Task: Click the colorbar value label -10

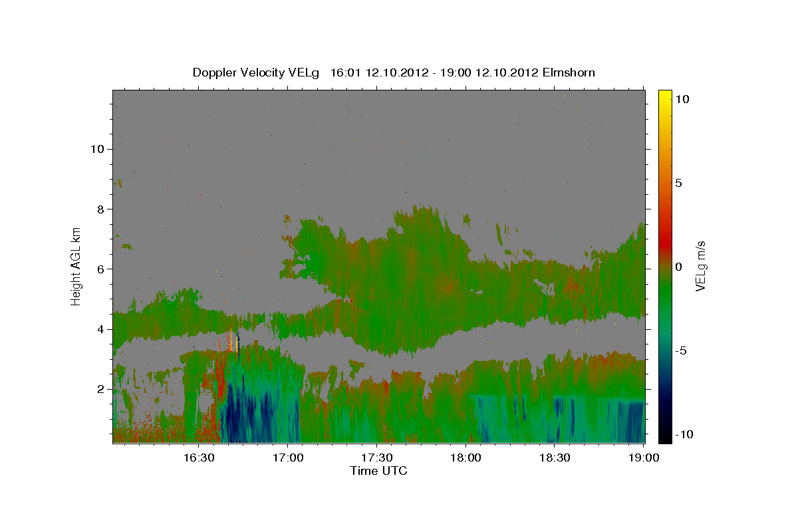Action: pyautogui.click(x=684, y=434)
